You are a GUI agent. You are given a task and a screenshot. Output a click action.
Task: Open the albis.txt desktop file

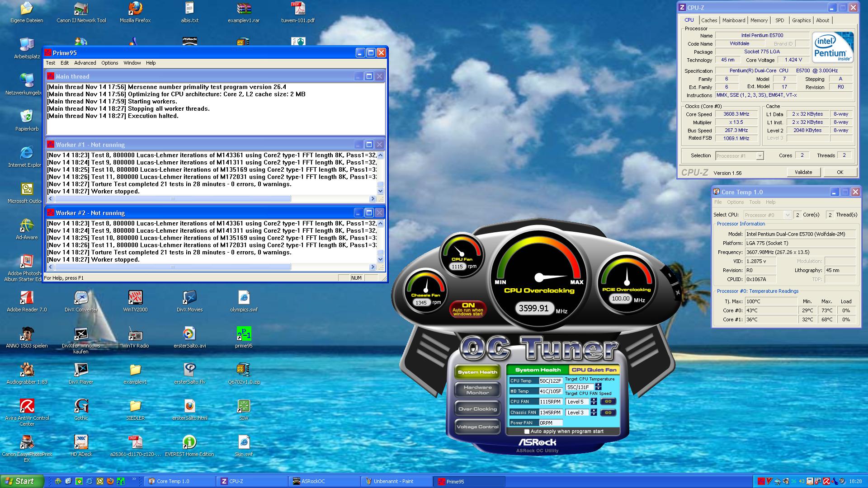tap(189, 12)
